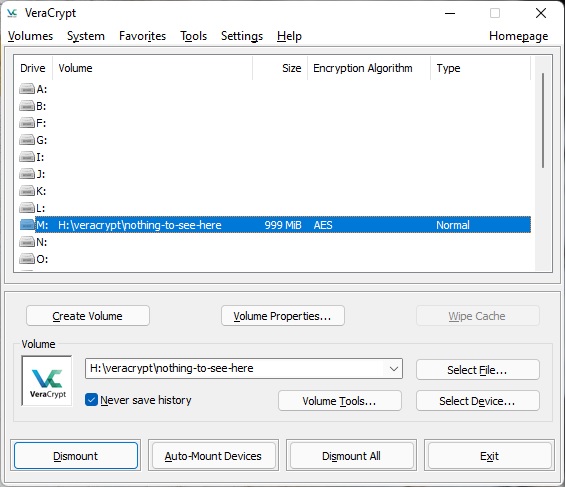Screen dimensions: 565x487
Task: Click the drive O: icon
Action: click(27, 259)
